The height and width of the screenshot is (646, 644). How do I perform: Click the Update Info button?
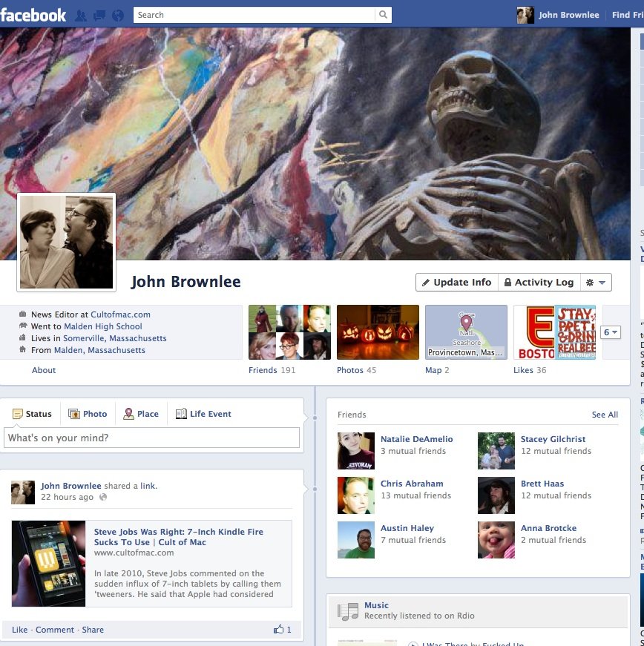[x=456, y=283]
